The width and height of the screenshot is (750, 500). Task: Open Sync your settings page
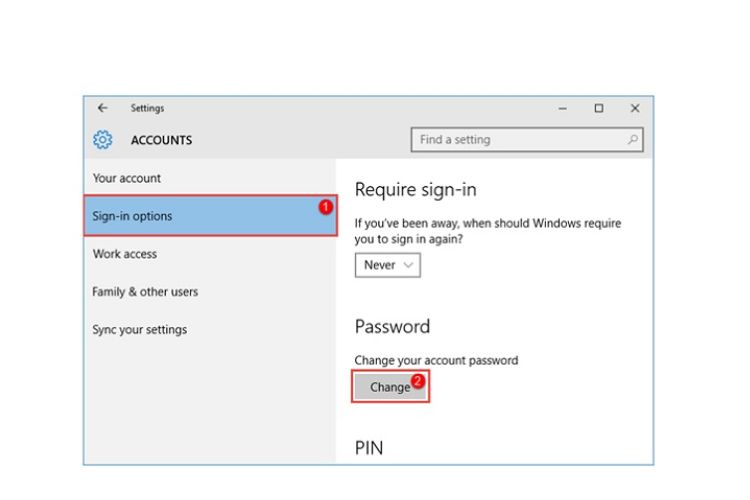(x=140, y=330)
